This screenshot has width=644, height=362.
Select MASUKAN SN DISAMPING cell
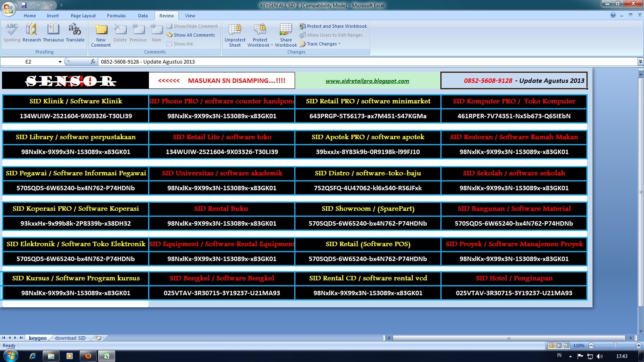(x=222, y=80)
